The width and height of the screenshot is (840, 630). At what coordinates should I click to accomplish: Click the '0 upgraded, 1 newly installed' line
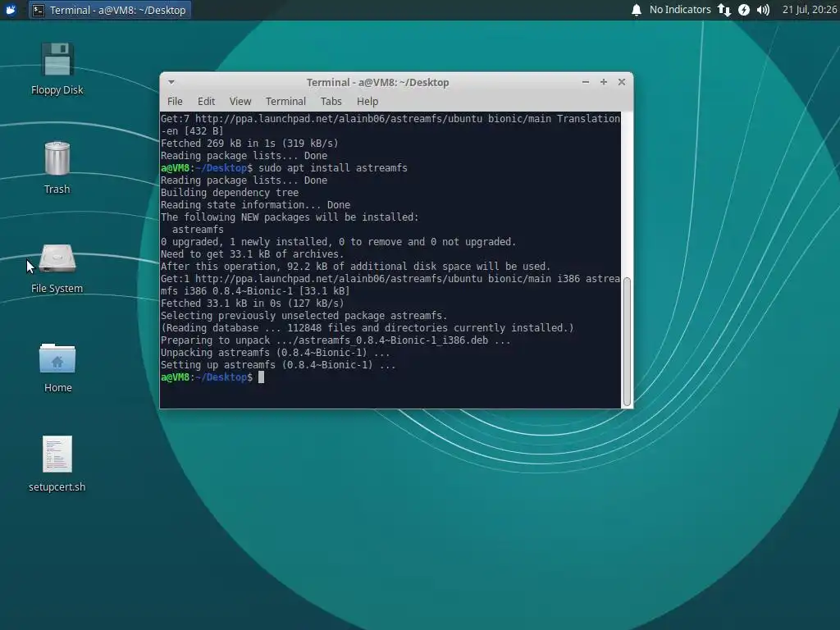pos(339,242)
